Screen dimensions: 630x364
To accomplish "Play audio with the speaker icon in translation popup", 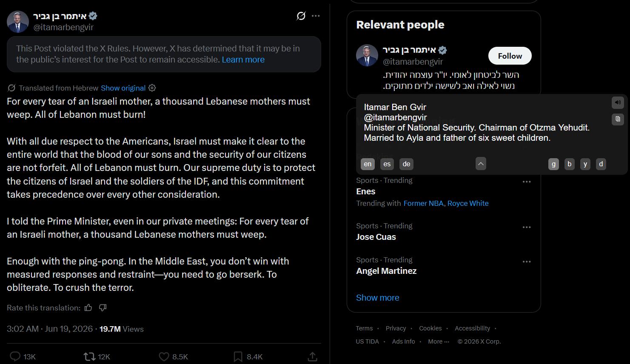I will click(618, 102).
